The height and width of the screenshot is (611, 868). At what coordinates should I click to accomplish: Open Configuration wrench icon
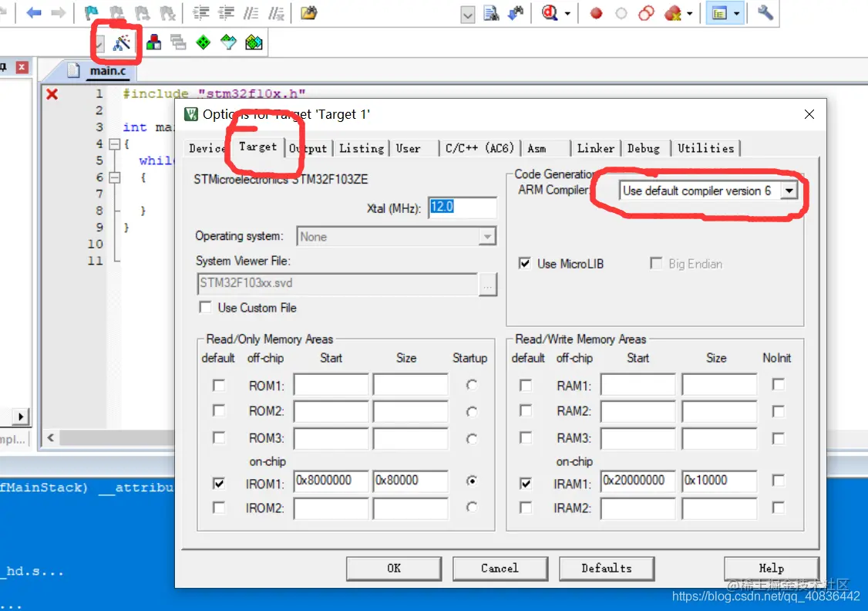[765, 13]
